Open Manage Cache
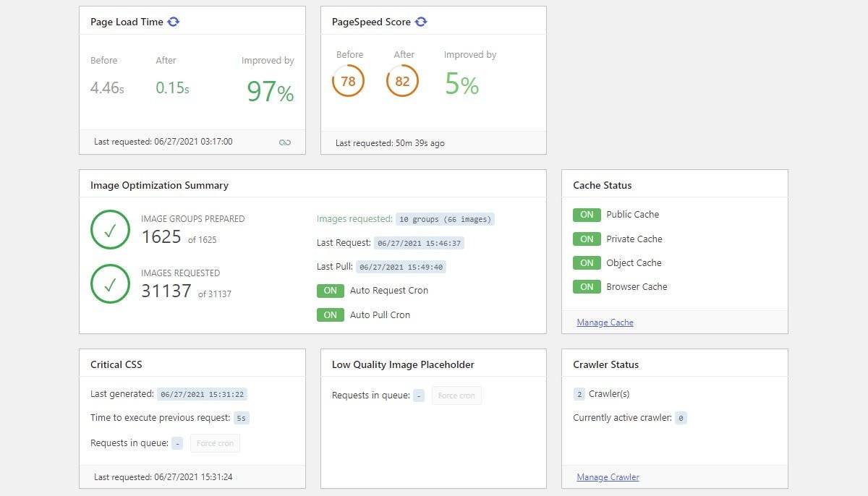Image resolution: width=868 pixels, height=496 pixels. click(x=605, y=322)
